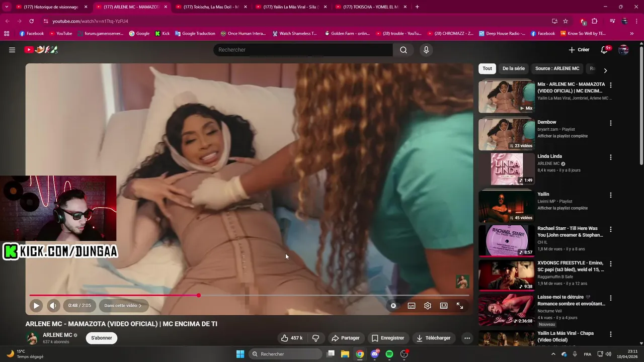The height and width of the screenshot is (362, 644).
Task: Show hidden system tray icons
Action: click(x=553, y=354)
